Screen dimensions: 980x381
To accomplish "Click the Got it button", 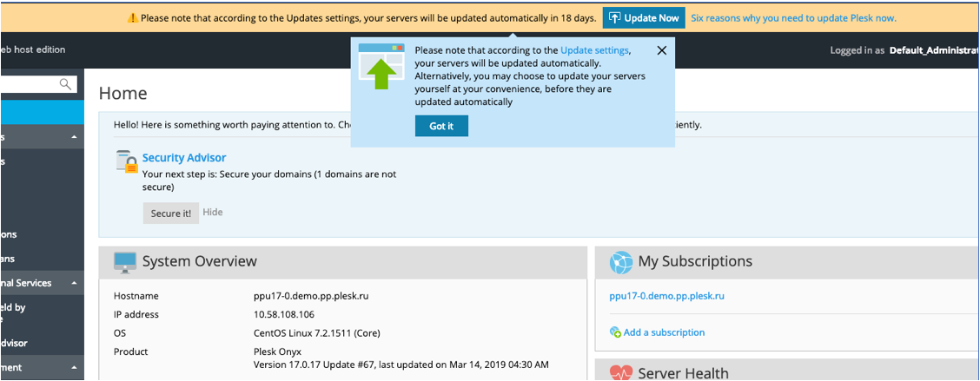I will [441, 126].
